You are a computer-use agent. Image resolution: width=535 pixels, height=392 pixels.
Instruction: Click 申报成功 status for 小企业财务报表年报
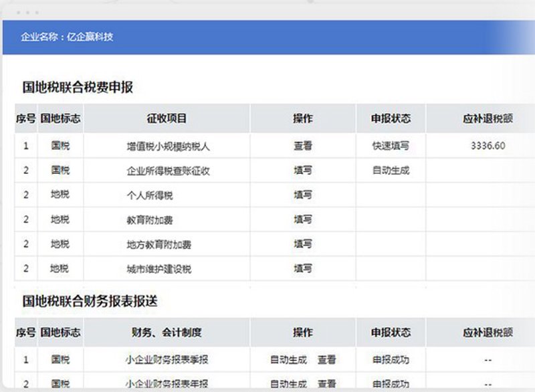tap(391, 384)
